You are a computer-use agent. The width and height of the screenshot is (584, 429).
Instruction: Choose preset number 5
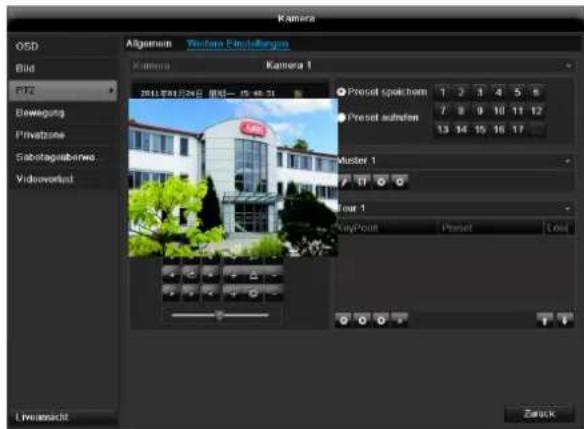(x=517, y=92)
